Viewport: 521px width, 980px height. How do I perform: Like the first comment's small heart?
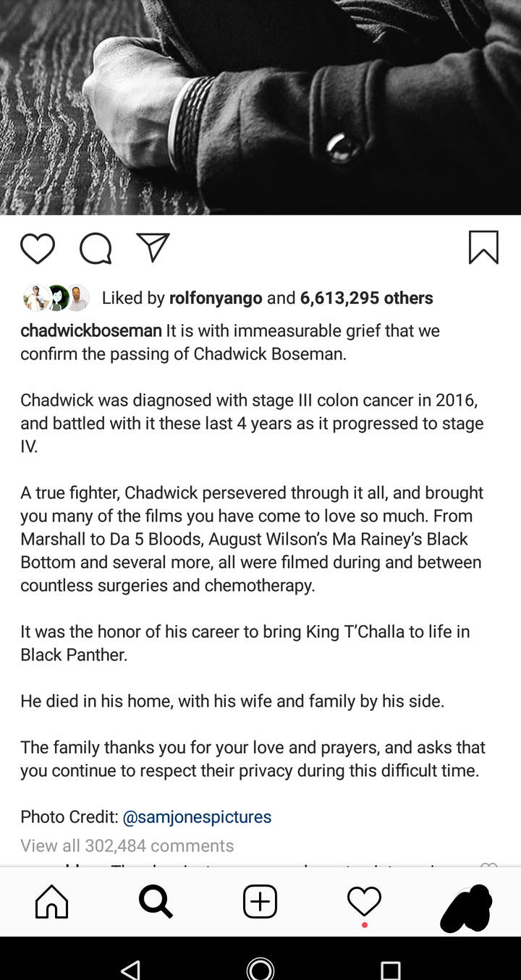pos(489,865)
